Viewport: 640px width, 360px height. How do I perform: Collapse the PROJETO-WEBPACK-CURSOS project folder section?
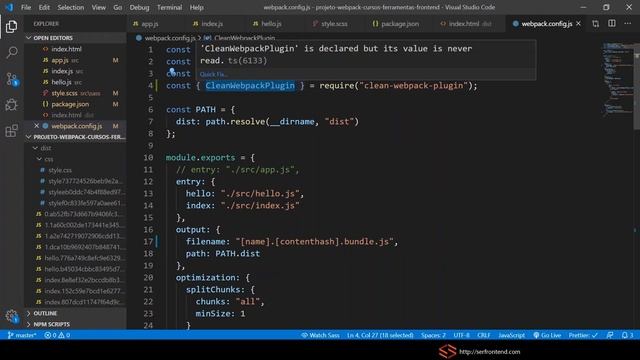pyautogui.click(x=75, y=137)
